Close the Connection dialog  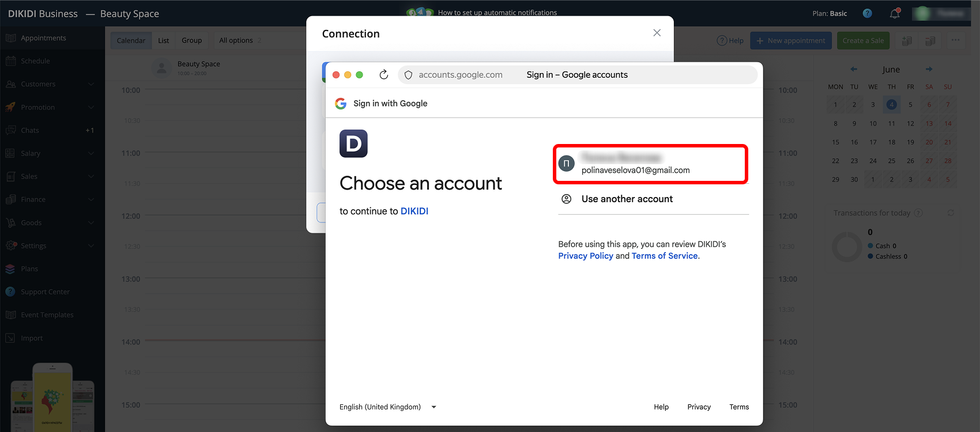point(657,33)
